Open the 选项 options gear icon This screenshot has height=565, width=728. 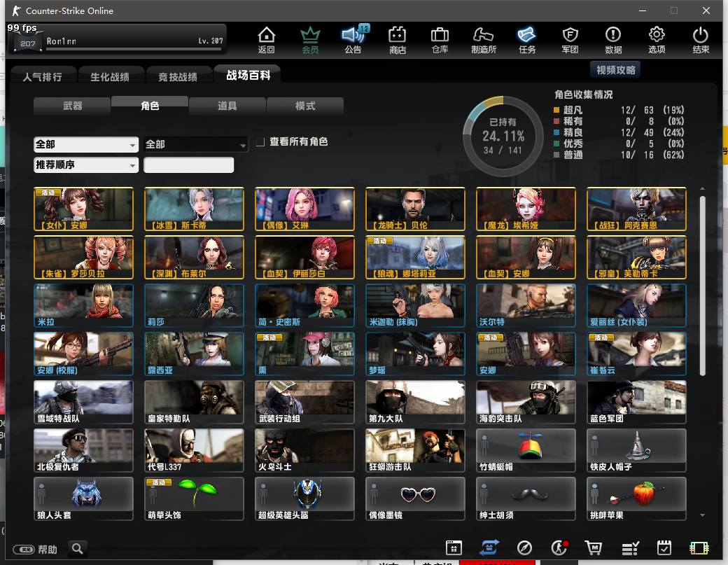(657, 39)
